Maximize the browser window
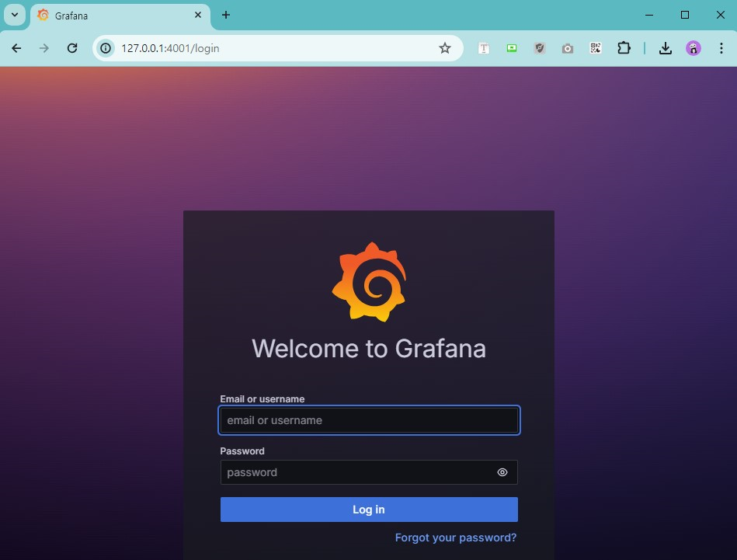737x560 pixels. [x=685, y=15]
